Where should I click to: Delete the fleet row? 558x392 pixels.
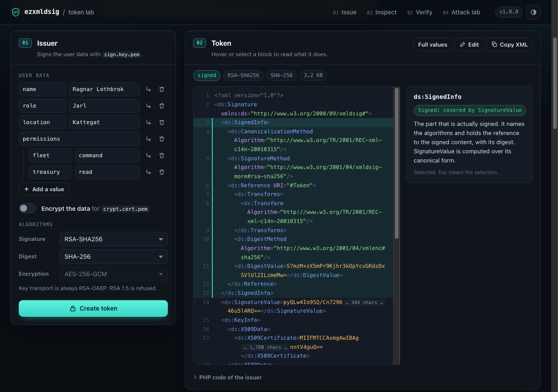pyautogui.click(x=162, y=155)
